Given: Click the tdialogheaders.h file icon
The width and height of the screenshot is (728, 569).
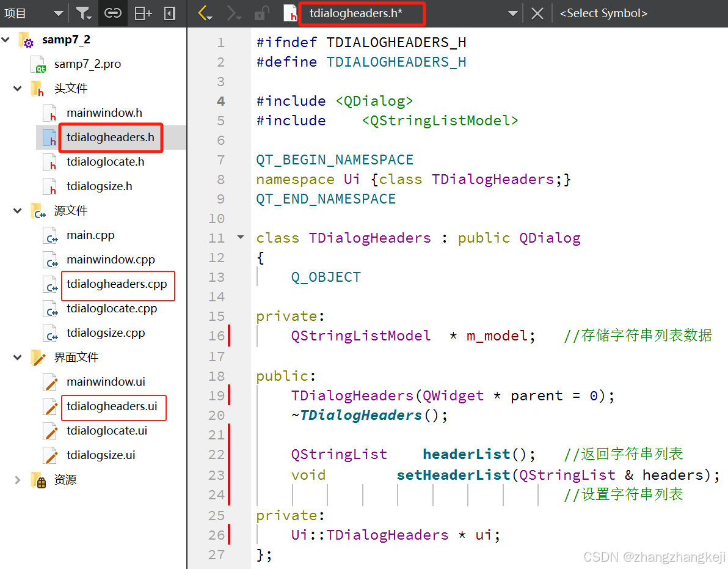Looking at the screenshot, I should tap(50, 138).
